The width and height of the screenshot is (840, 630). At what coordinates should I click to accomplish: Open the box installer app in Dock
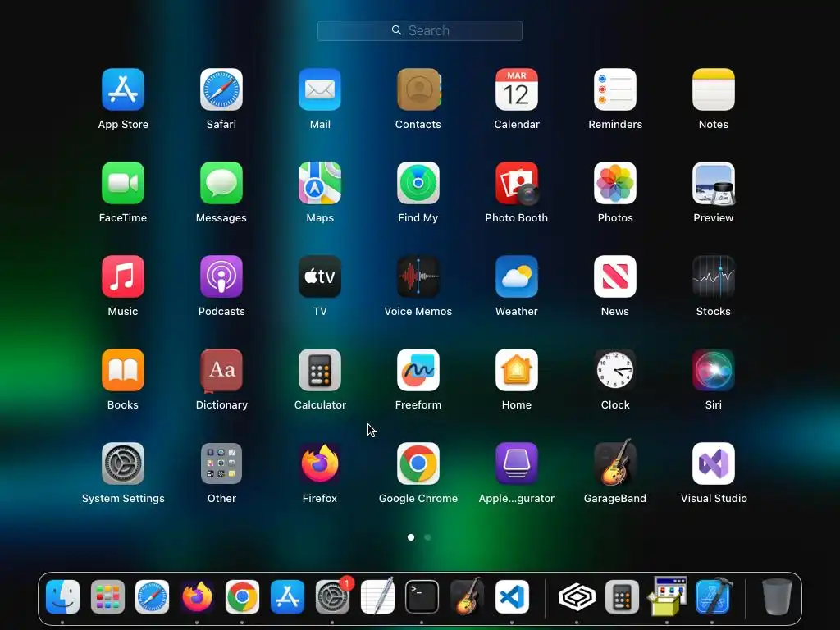(667, 596)
